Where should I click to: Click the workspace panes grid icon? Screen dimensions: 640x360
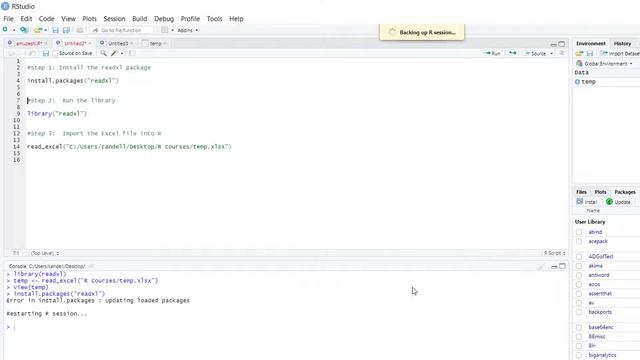pyautogui.click(x=164, y=30)
